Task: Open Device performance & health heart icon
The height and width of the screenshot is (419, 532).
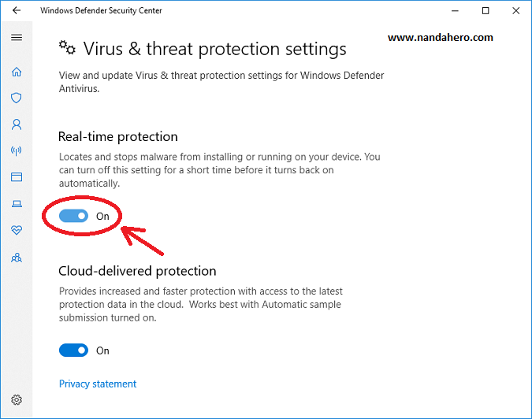Action: (17, 230)
